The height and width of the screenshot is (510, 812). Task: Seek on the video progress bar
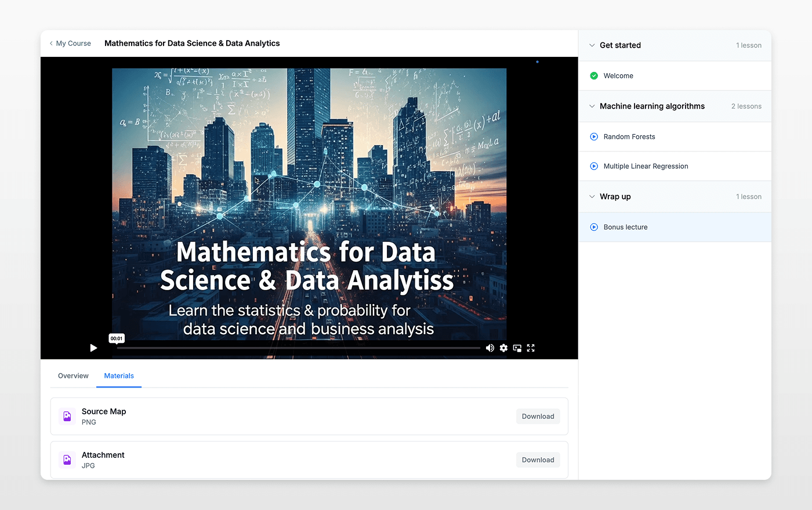[x=298, y=348]
